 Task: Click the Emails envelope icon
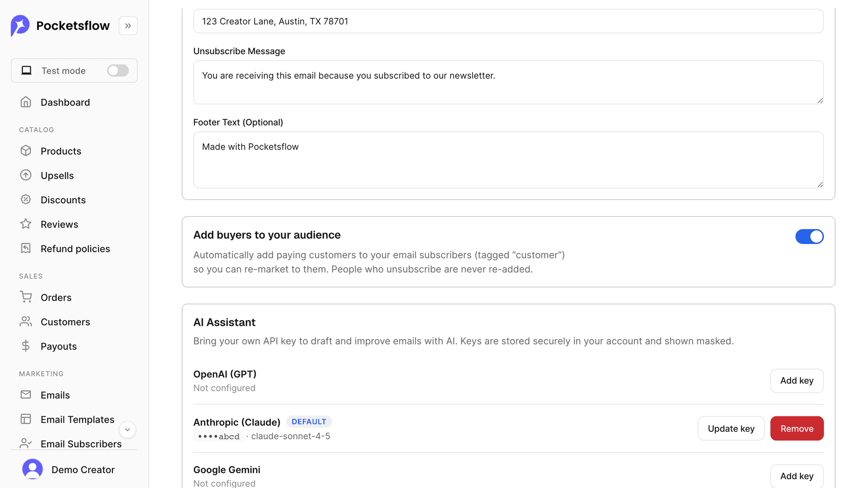26,395
